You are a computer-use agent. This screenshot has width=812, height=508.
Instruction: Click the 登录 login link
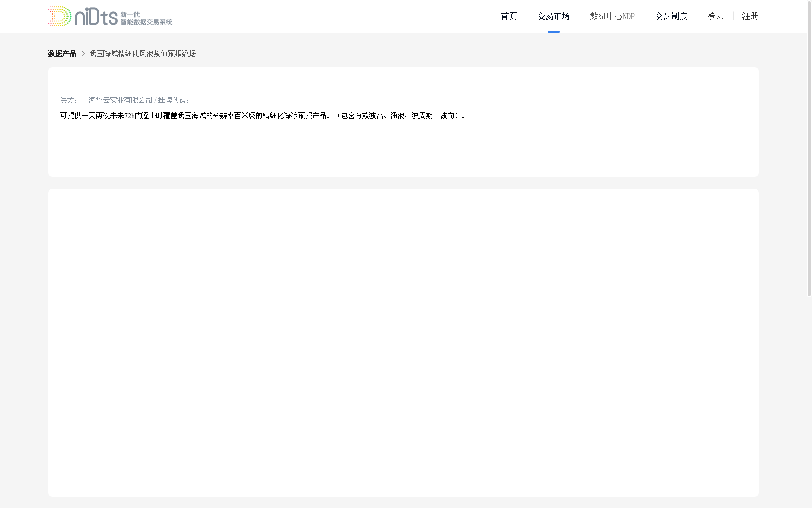click(x=716, y=16)
